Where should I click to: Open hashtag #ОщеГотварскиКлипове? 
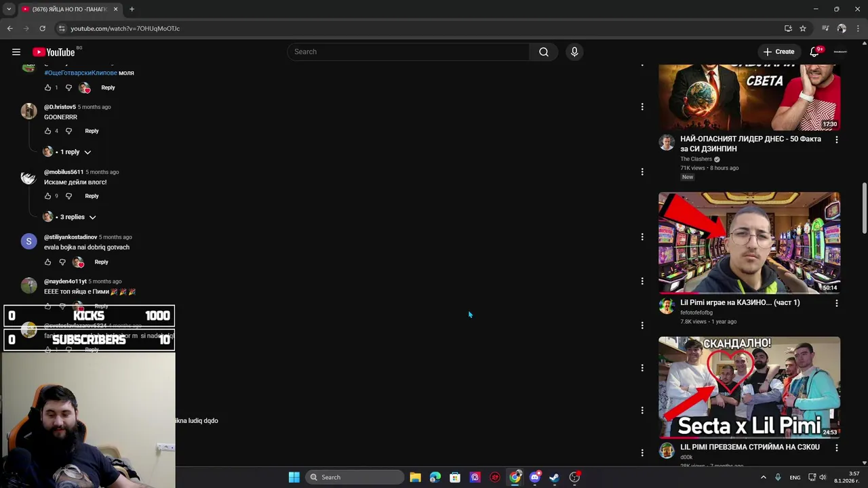click(81, 73)
